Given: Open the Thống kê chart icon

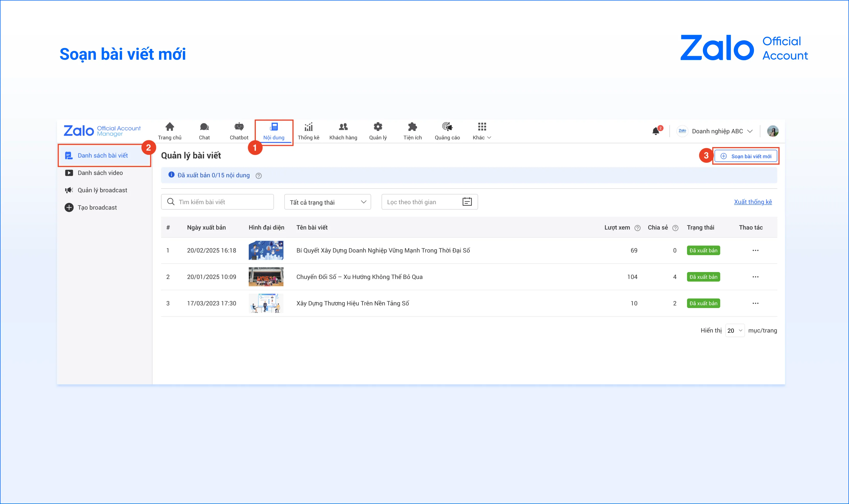Looking at the screenshot, I should (308, 127).
